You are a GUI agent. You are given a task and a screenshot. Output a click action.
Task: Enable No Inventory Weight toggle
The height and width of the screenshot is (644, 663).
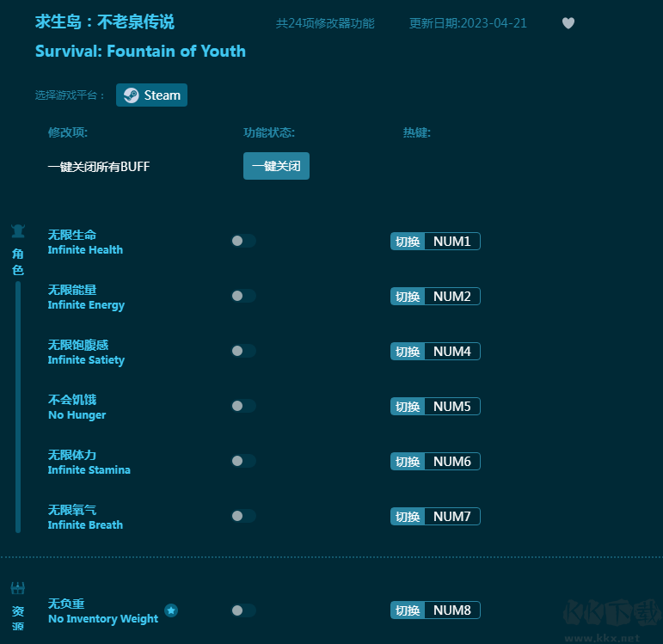(243, 610)
